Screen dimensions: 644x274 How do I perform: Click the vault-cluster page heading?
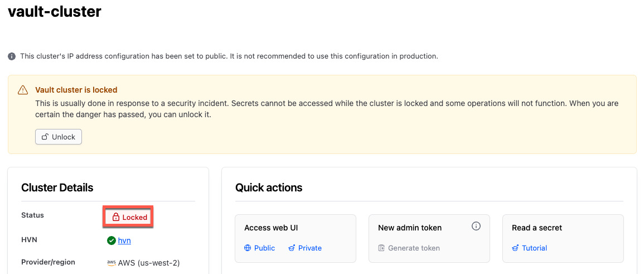[55, 11]
